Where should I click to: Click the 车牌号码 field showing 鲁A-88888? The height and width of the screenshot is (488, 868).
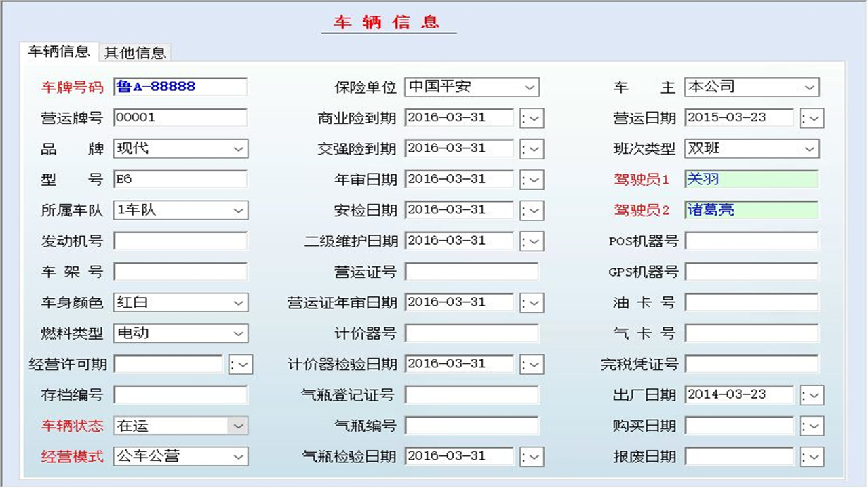(180, 87)
